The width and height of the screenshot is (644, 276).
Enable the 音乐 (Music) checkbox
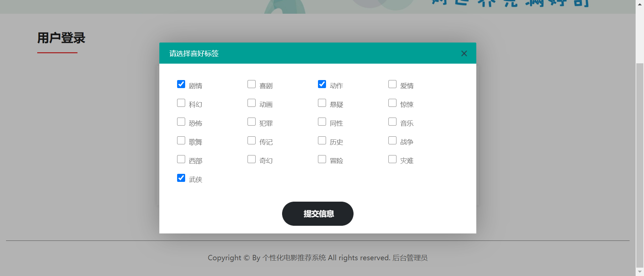pos(392,122)
